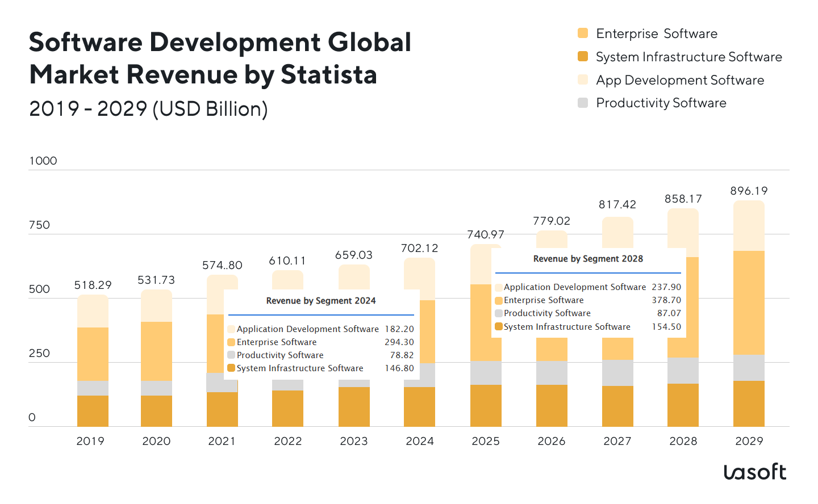Click the 896.19 value label
This screenshot has width=818, height=504.
[x=749, y=191]
